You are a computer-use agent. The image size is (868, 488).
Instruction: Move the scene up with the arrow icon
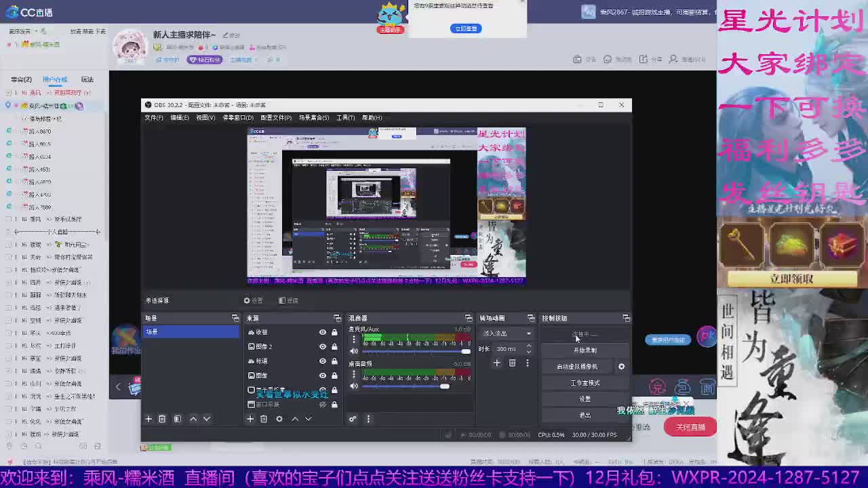point(193,419)
